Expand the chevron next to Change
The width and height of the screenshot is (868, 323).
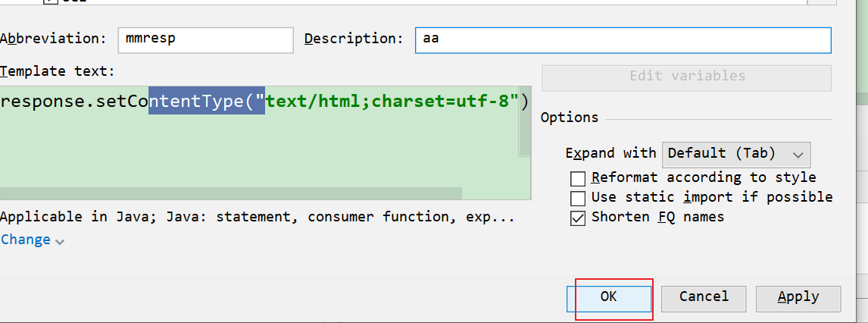[x=60, y=241]
